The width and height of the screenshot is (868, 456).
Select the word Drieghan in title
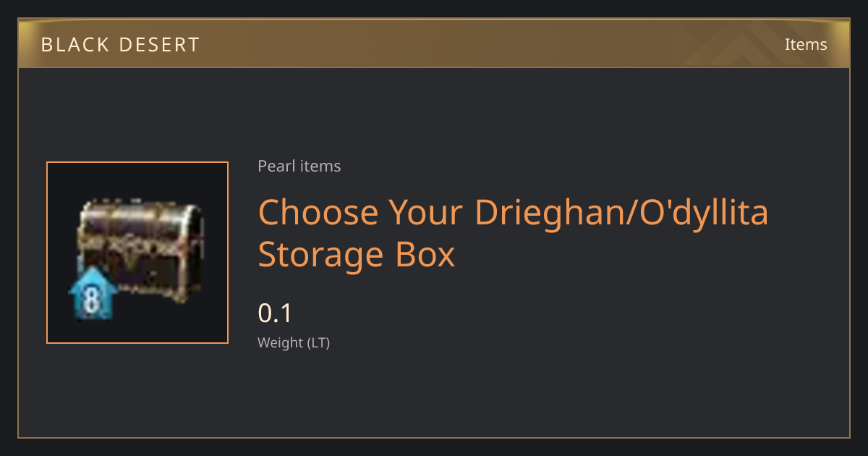click(552, 214)
